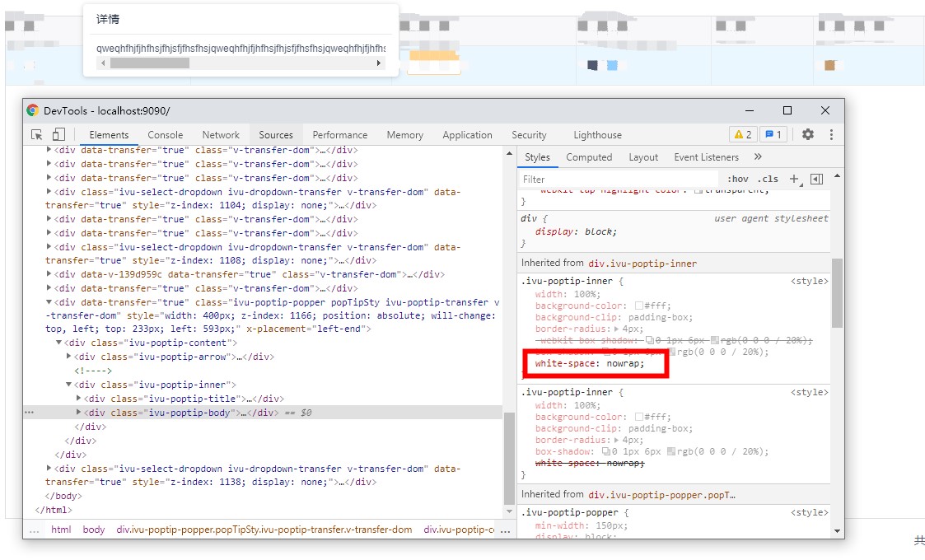Open the Performance tab
Image resolution: width=925 pixels, height=560 pixels.
click(x=340, y=134)
